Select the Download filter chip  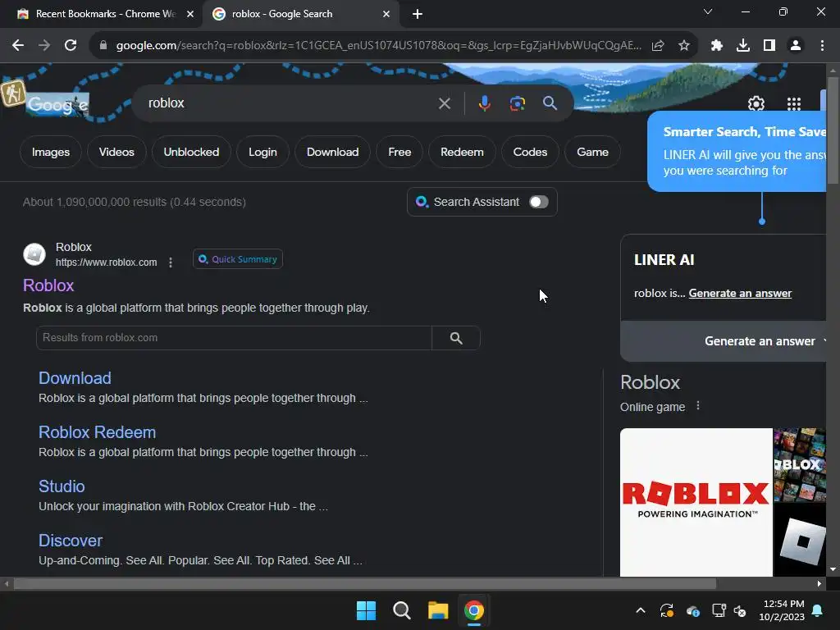[x=333, y=152]
